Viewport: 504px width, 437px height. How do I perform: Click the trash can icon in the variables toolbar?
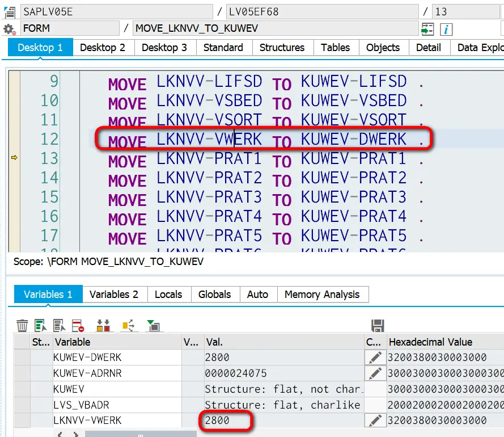[x=22, y=325]
